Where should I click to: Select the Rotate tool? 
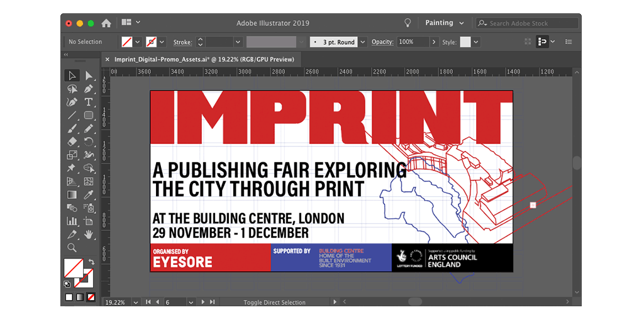click(x=89, y=142)
